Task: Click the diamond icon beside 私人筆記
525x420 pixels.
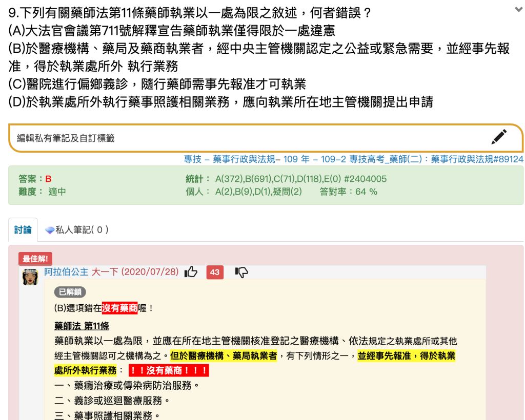Action: tap(50, 230)
